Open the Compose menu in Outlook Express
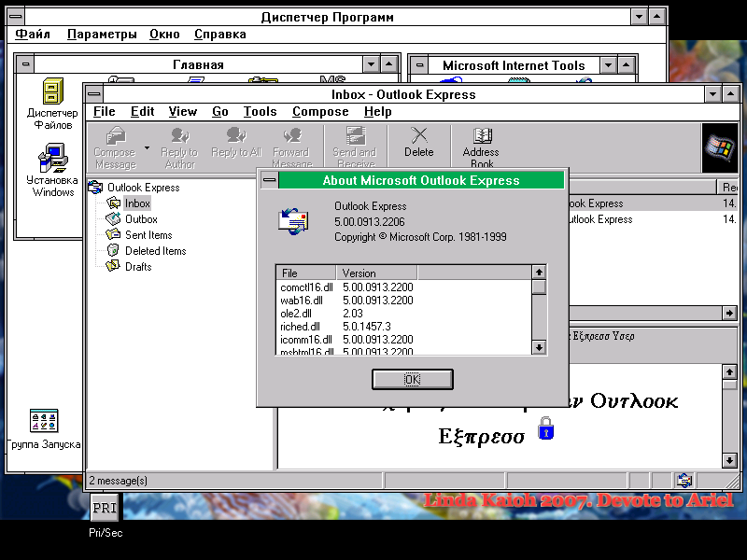This screenshot has height=560, width=747. (320, 111)
